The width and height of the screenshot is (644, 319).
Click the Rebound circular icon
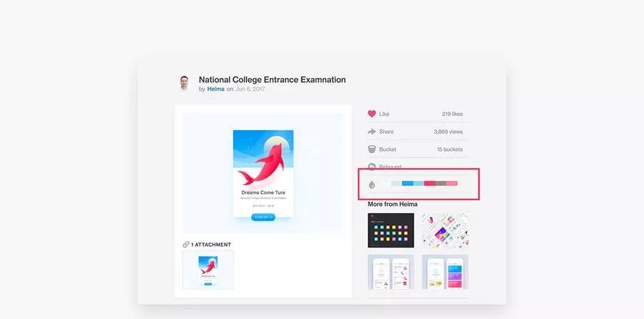pos(371,167)
